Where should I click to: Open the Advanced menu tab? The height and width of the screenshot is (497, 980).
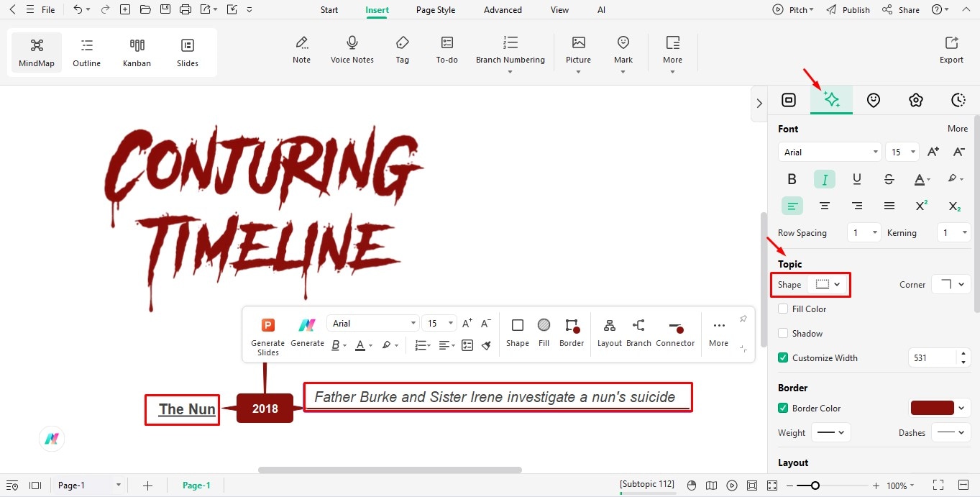tap(503, 10)
